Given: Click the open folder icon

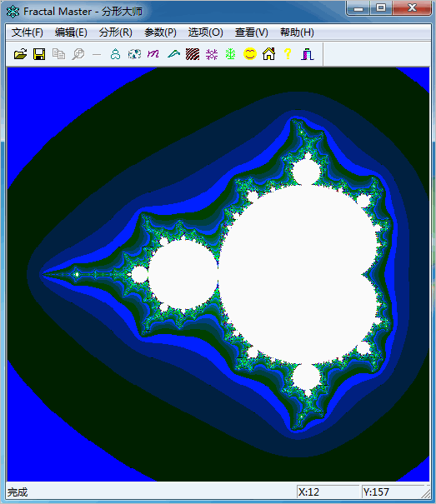Looking at the screenshot, I should click(x=20, y=54).
